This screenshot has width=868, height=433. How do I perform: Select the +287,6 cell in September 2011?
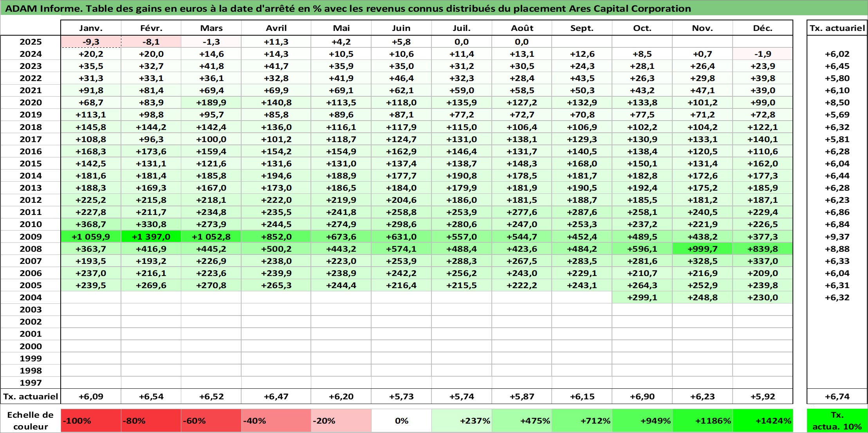(x=582, y=212)
